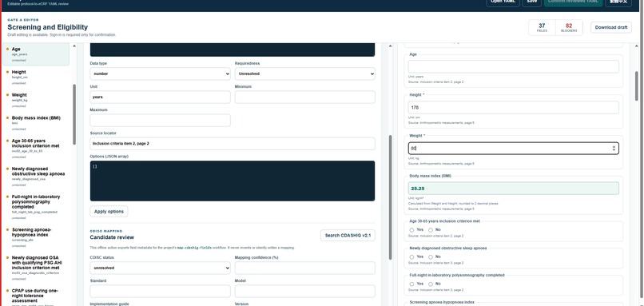Click the 37 Fields counter
Viewport: 644px width, 306px height.
[x=542, y=27]
